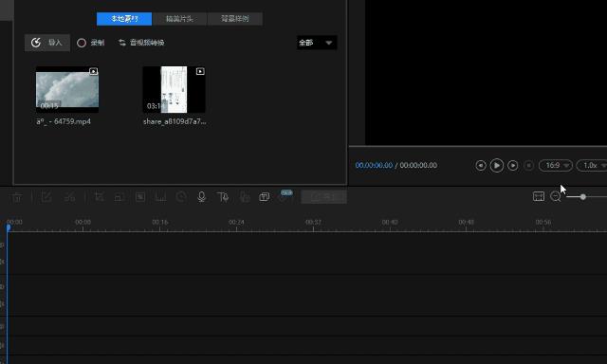Click the edit pencil icon in timeline toolbar
Image resolution: width=607 pixels, height=364 pixels.
point(46,197)
